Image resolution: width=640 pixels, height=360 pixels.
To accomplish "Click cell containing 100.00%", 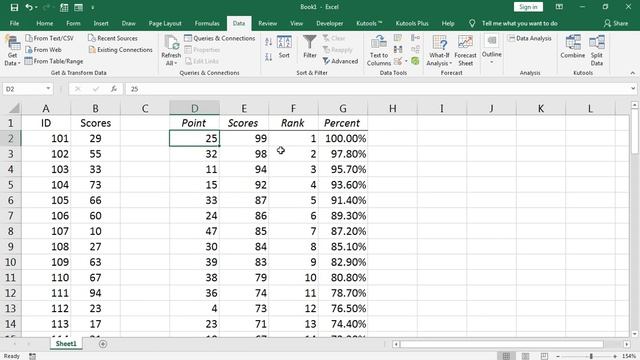I will 343,138.
